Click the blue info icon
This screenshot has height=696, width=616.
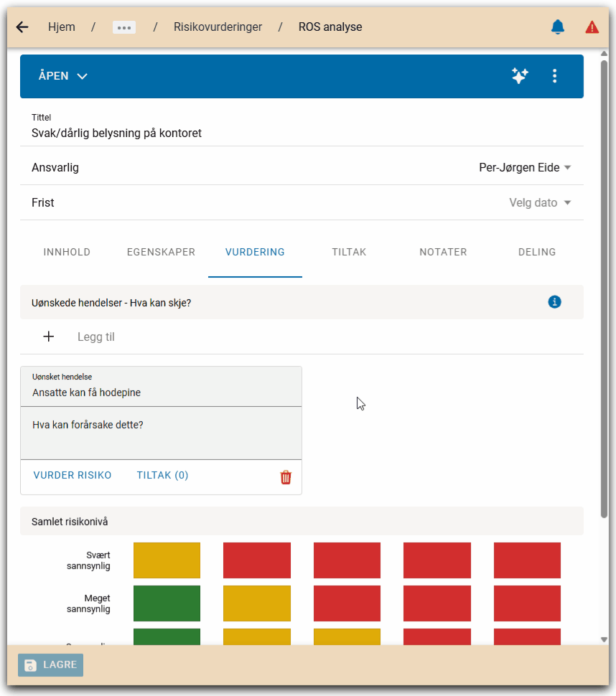pyautogui.click(x=554, y=302)
